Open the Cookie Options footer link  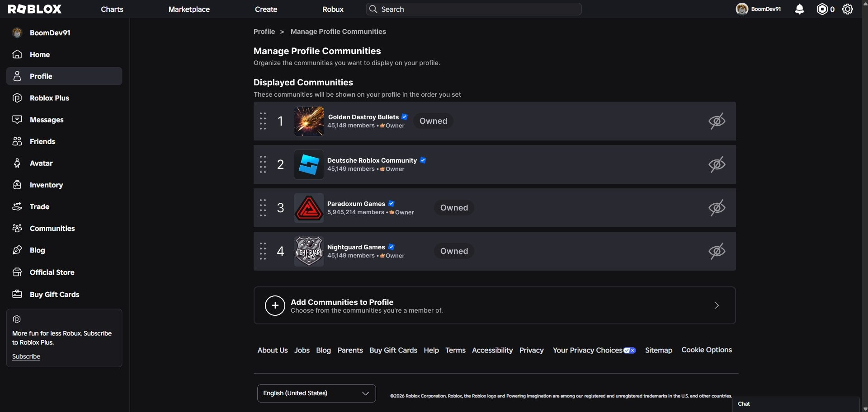click(x=707, y=350)
